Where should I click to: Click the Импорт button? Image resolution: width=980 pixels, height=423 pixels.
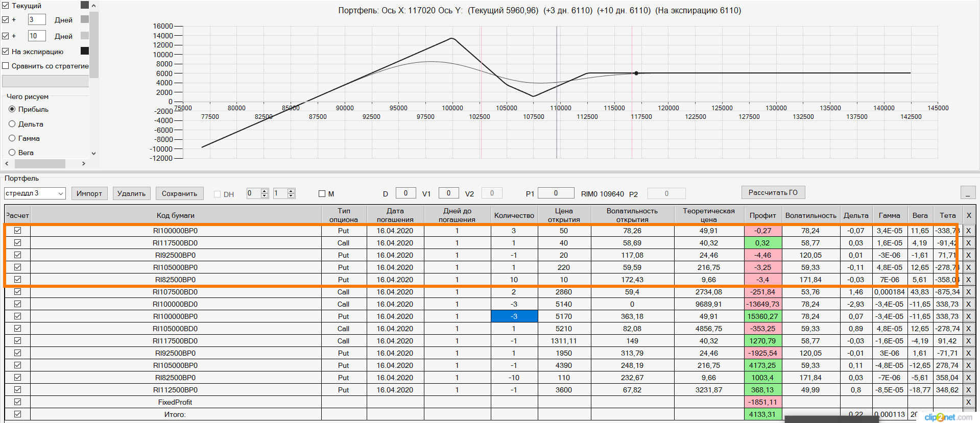point(89,193)
